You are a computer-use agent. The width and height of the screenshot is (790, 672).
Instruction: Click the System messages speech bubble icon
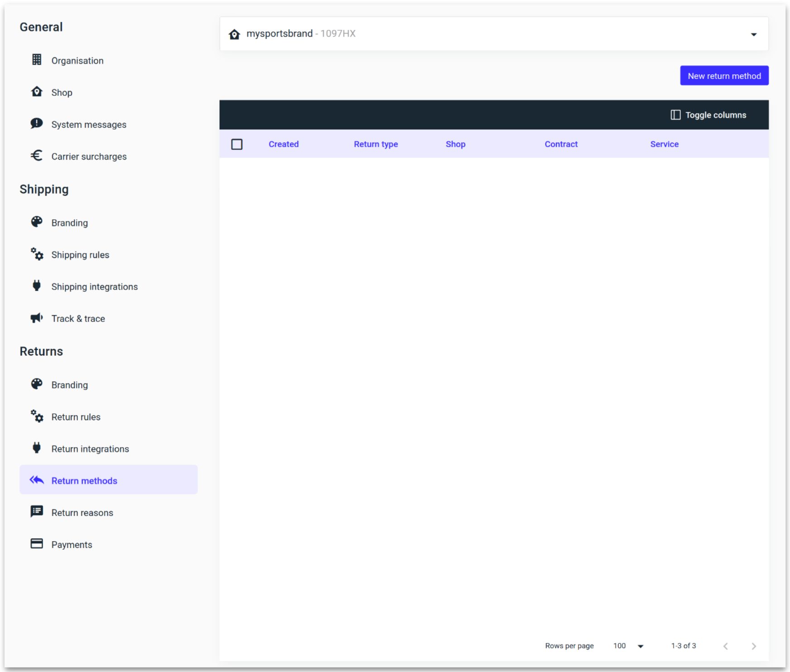point(36,123)
